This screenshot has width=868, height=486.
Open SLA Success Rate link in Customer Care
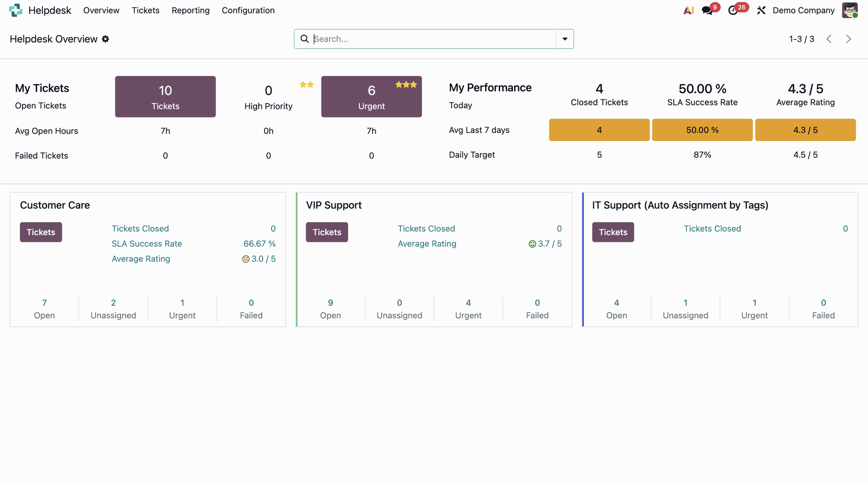pyautogui.click(x=147, y=244)
